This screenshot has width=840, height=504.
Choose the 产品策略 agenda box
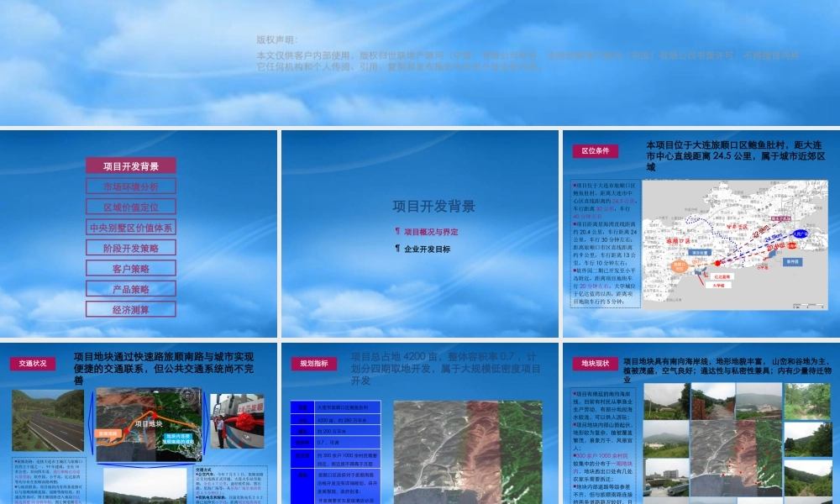pos(130,289)
